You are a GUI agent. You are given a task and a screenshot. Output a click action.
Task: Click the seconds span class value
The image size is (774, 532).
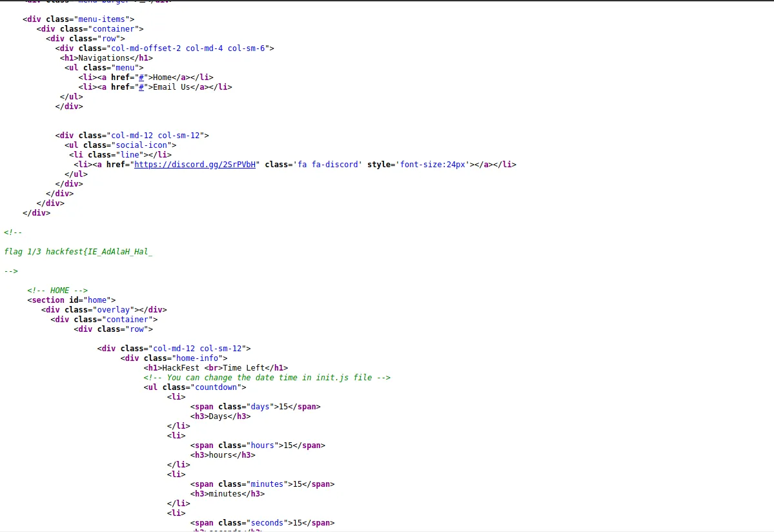(x=267, y=523)
